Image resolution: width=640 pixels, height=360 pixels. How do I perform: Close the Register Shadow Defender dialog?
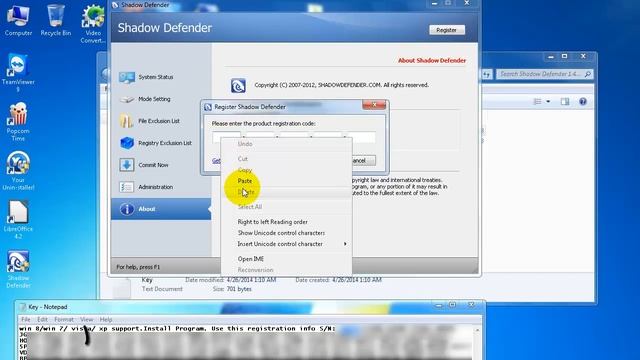click(x=374, y=105)
